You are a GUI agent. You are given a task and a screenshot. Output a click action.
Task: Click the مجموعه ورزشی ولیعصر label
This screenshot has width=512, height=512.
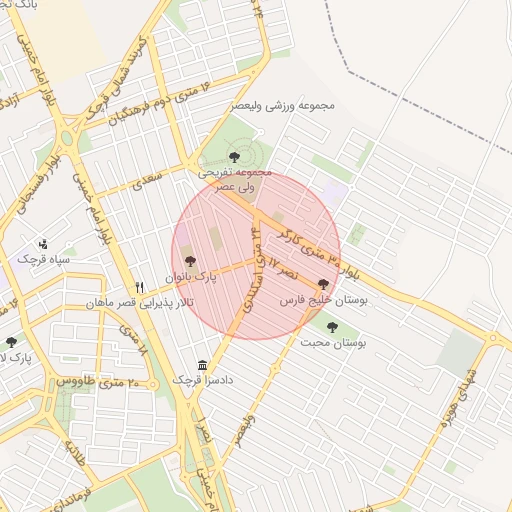(283, 106)
